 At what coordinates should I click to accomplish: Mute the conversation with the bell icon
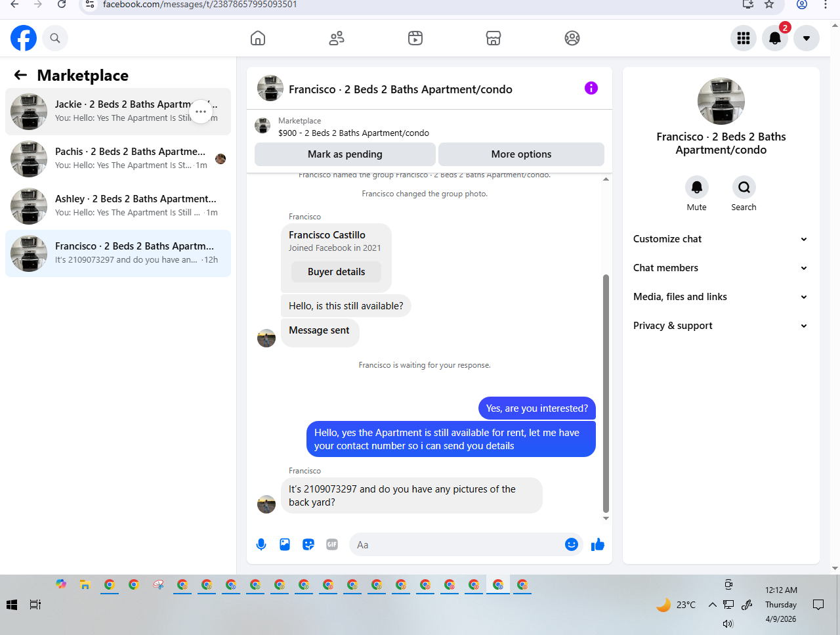point(697,187)
